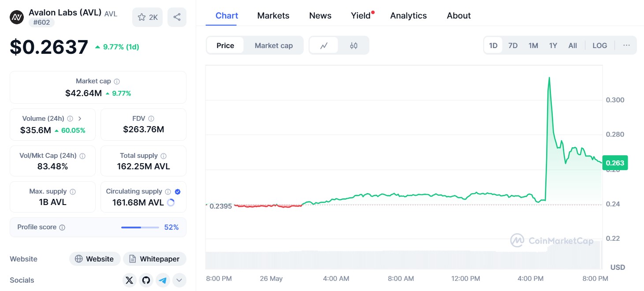This screenshot has height=291, width=644.
Task: Switch to the Markets tab
Action: click(x=273, y=15)
